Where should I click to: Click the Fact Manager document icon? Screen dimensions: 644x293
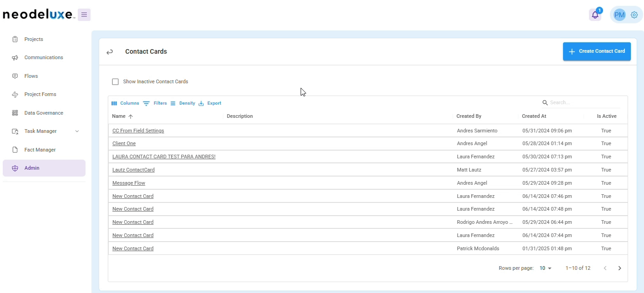click(15, 150)
